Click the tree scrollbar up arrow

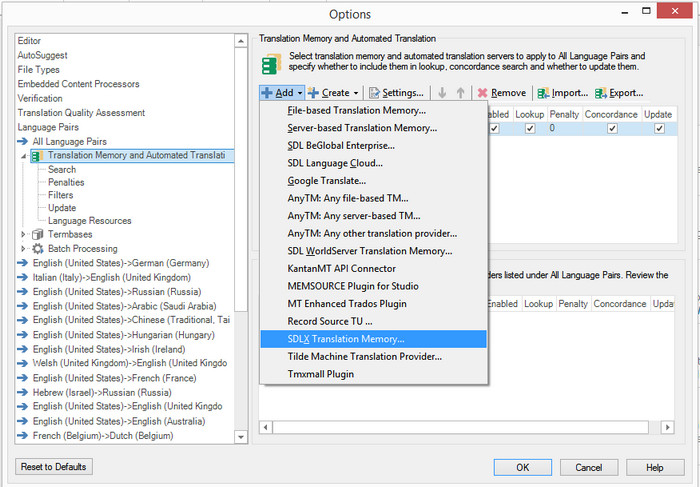(x=241, y=41)
